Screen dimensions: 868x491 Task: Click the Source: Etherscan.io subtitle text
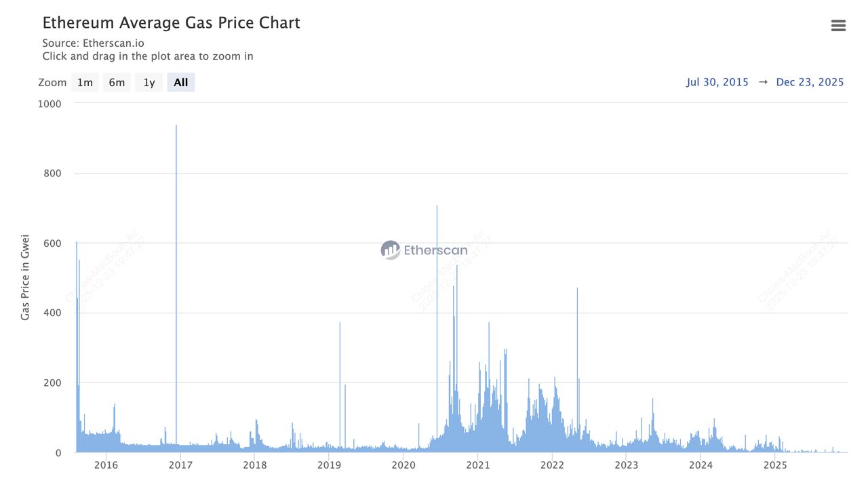(x=93, y=43)
